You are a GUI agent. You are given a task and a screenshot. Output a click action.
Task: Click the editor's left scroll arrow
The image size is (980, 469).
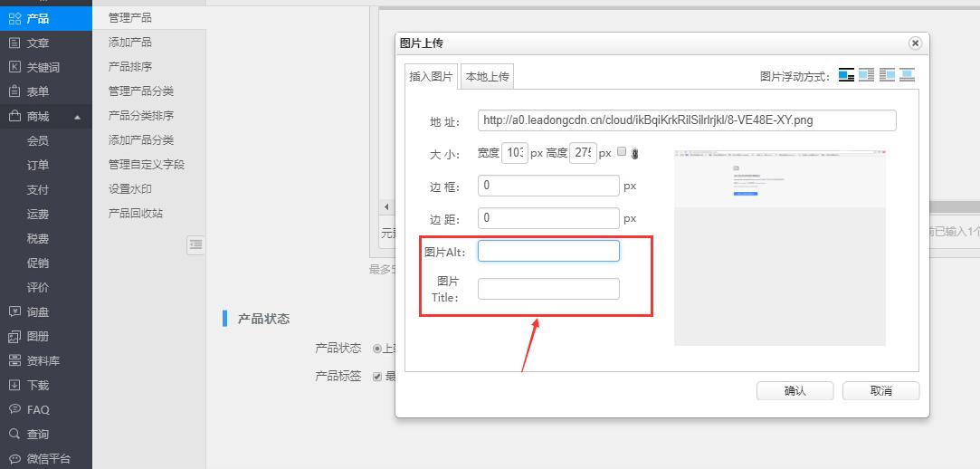[387, 207]
